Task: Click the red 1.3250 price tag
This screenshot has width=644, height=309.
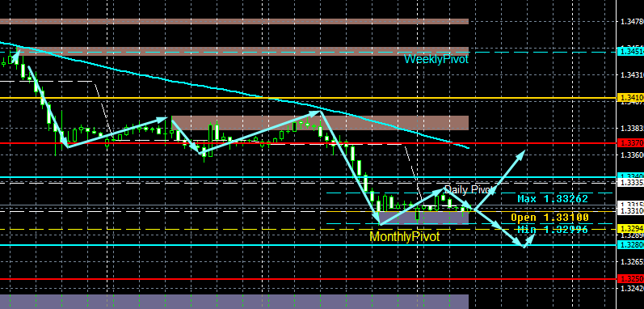Action: 630,278
